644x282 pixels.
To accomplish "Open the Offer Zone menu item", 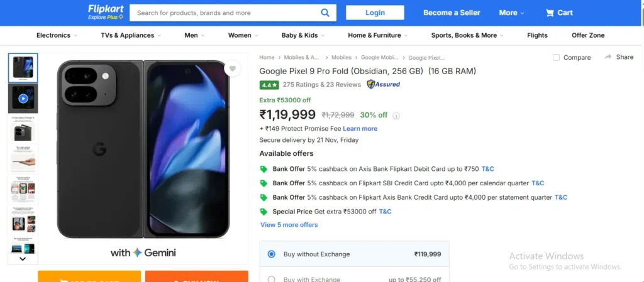I will click(x=588, y=36).
